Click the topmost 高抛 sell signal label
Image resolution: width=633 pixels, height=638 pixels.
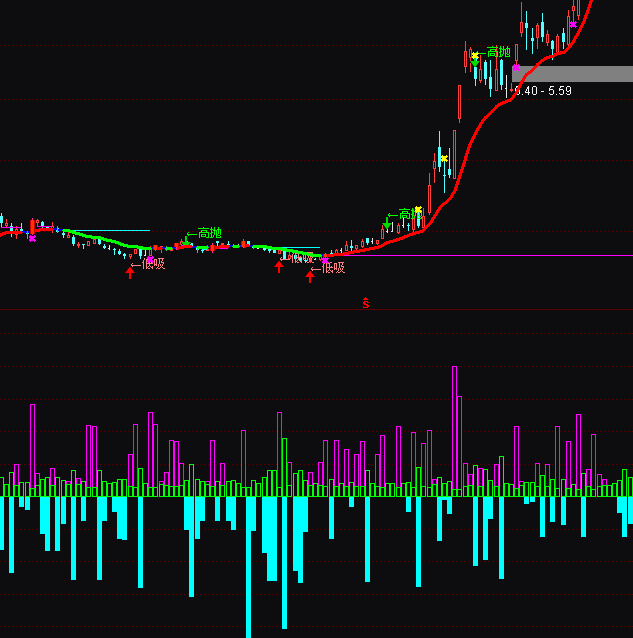498,52
